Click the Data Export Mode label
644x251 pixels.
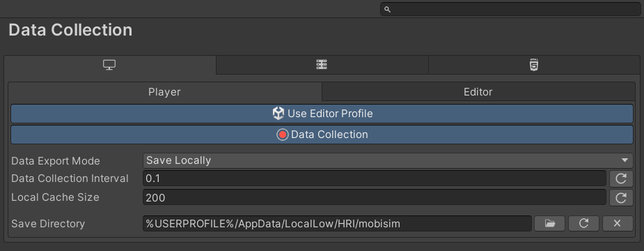pos(56,161)
